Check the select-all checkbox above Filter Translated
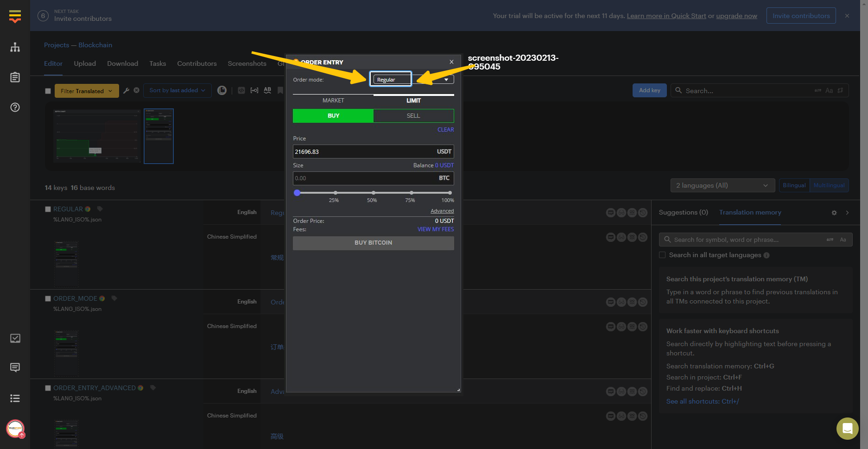This screenshot has width=868, height=449. pyautogui.click(x=48, y=90)
